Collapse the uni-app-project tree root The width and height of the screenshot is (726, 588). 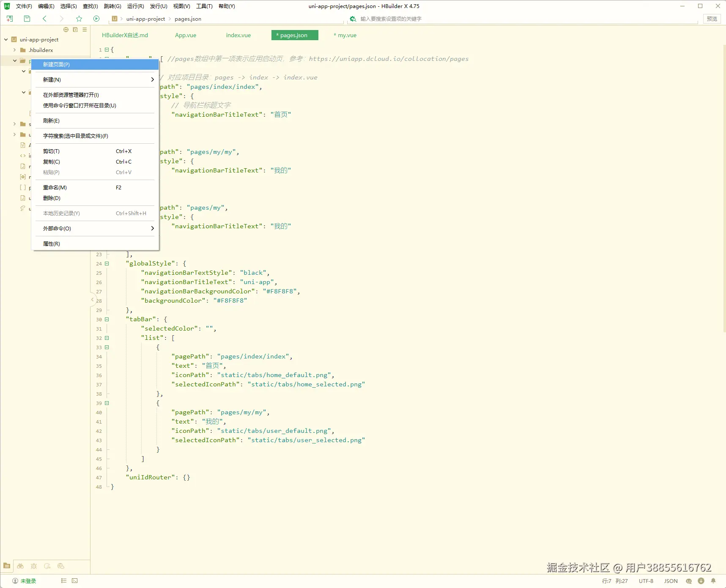[6, 39]
